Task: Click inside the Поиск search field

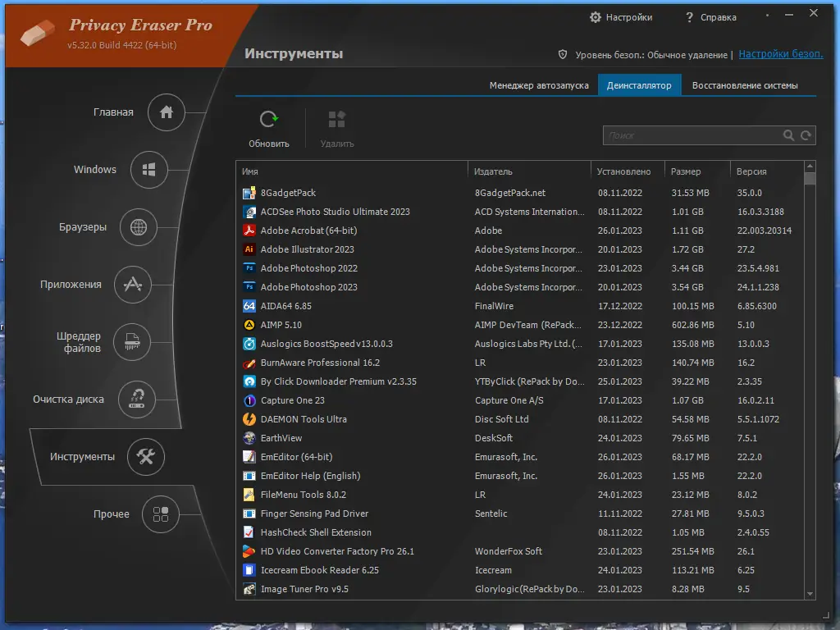Action: point(689,135)
